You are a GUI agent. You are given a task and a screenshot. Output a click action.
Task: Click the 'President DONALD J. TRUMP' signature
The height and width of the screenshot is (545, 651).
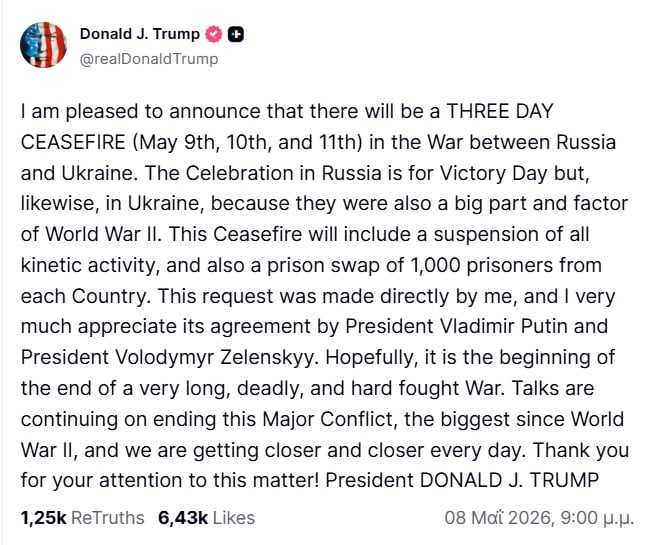pos(462,480)
